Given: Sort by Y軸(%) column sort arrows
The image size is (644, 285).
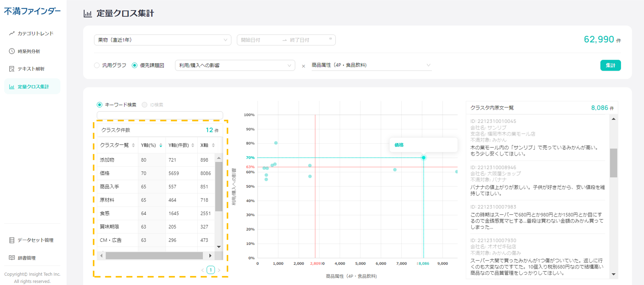Looking at the screenshot, I should 161,145.
